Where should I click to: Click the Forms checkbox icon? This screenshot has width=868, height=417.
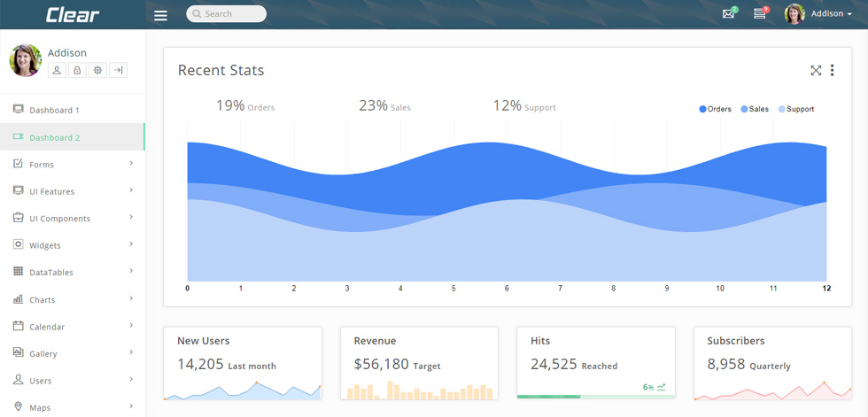click(x=19, y=163)
